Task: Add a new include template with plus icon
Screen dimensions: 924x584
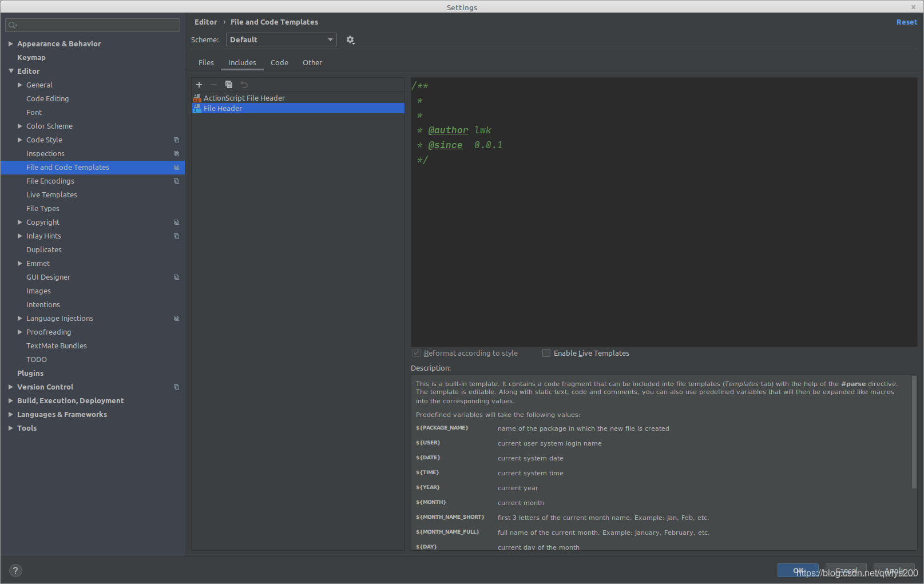Action: (x=199, y=85)
